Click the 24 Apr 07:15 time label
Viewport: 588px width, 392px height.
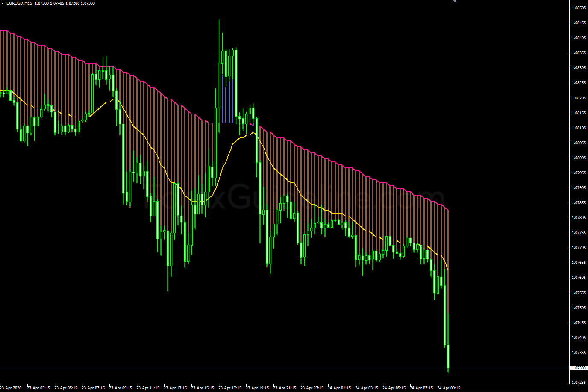pyautogui.click(x=421, y=388)
